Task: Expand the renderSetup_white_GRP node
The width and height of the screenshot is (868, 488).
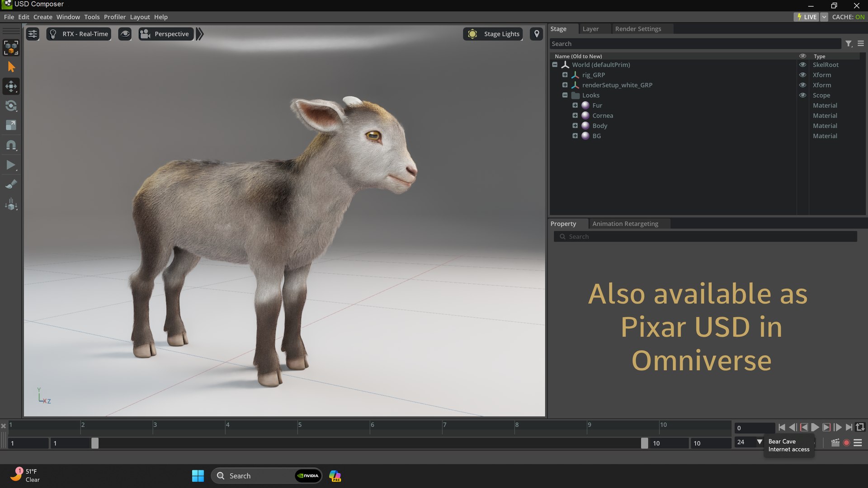Action: pyautogui.click(x=565, y=85)
